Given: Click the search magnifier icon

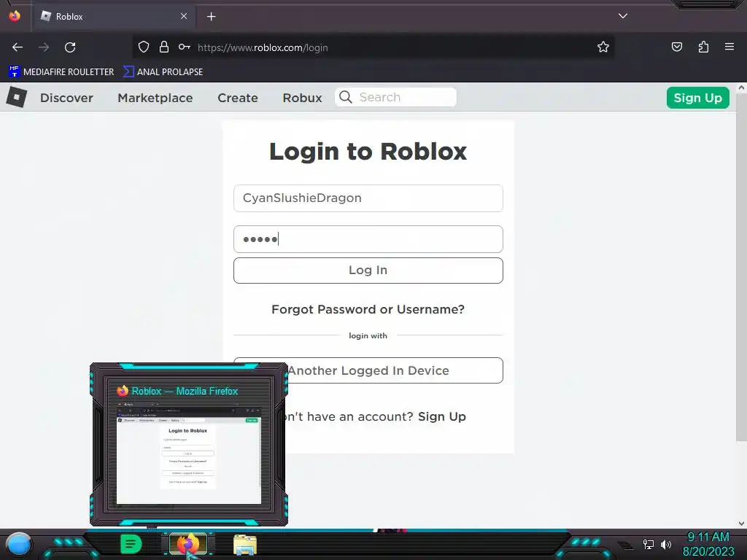Looking at the screenshot, I should point(346,97).
